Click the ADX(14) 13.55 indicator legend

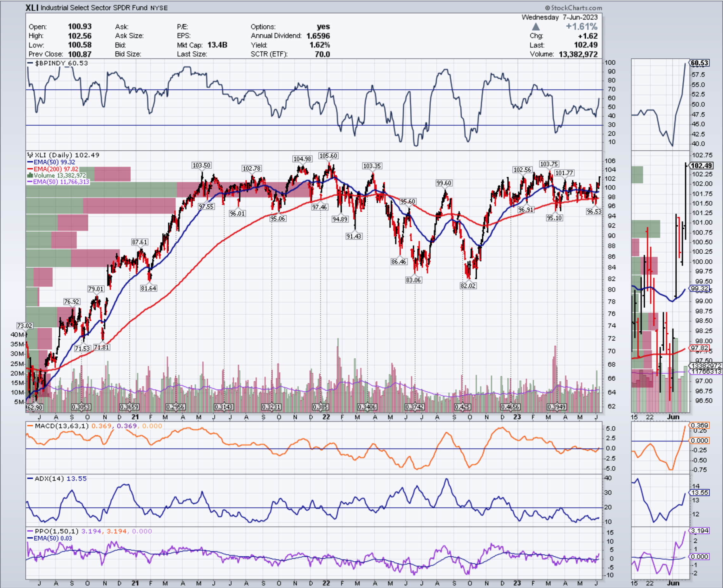coord(57,478)
